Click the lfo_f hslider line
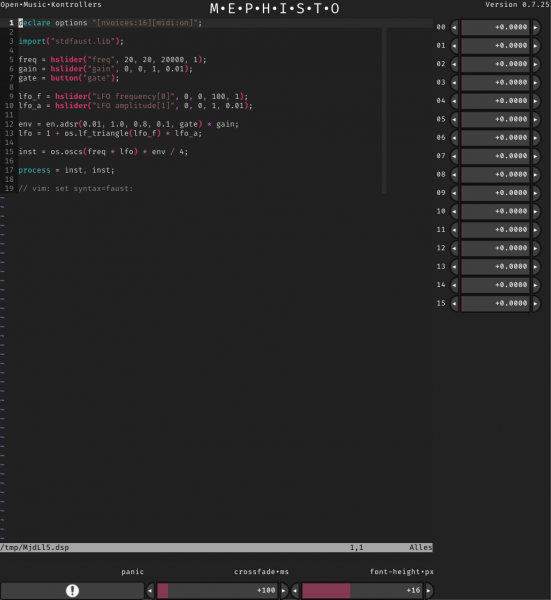 [133, 96]
